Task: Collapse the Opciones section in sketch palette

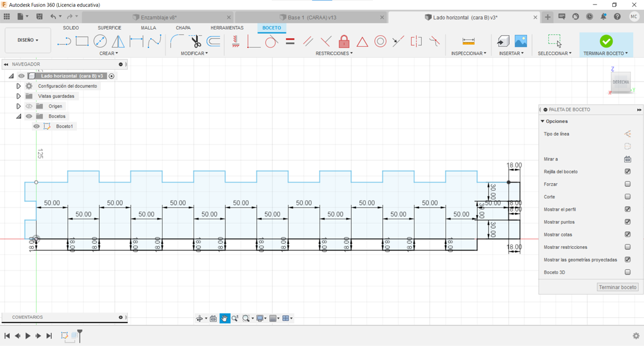Action: click(x=543, y=121)
